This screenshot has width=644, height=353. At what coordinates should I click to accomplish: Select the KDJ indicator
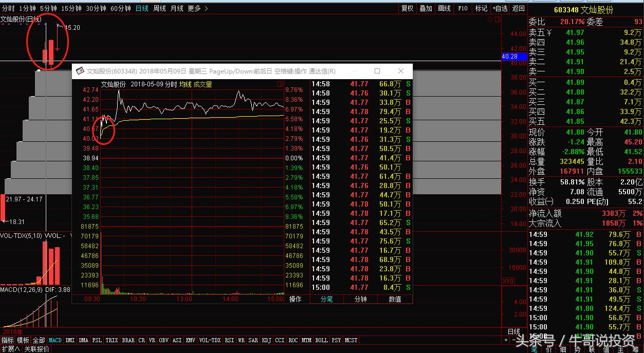pyautogui.click(x=266, y=340)
